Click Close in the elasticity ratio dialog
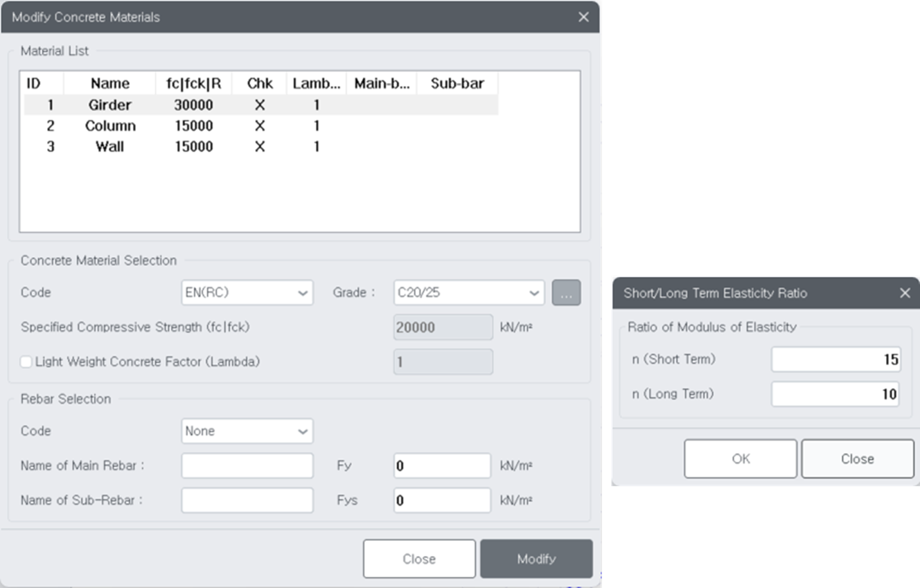This screenshot has width=920, height=588. pos(858,458)
